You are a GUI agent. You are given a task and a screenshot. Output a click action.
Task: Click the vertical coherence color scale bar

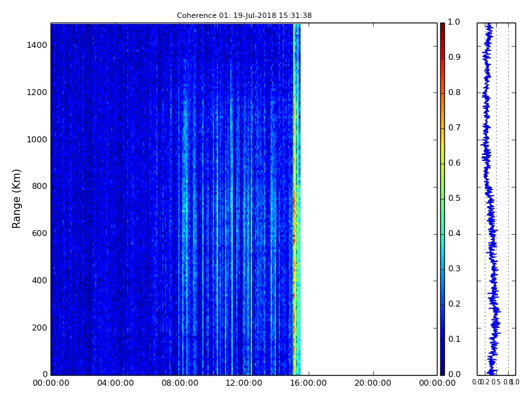coord(442,199)
